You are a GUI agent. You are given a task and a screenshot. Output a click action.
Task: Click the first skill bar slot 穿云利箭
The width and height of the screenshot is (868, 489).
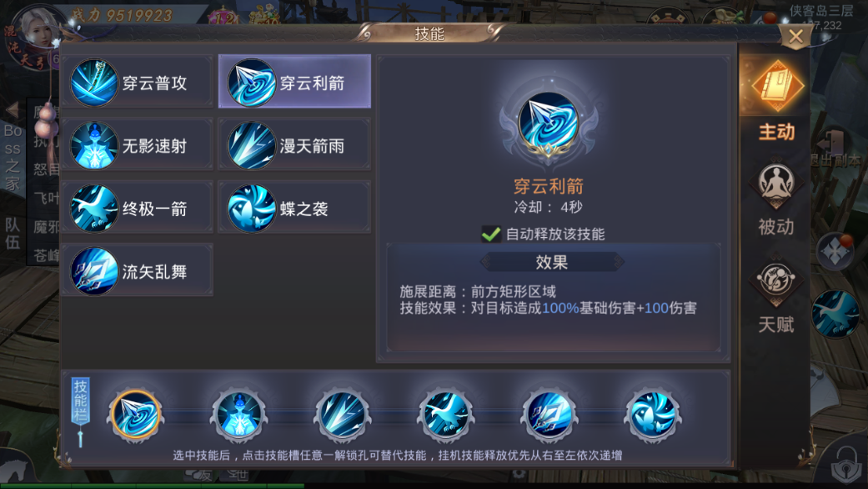click(x=136, y=415)
